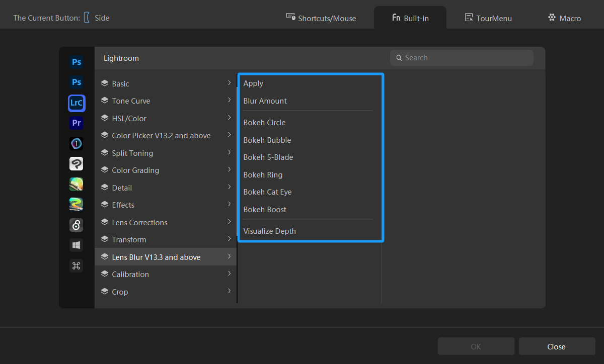Click the layers icon beside Color Grading
This screenshot has width=604, height=364.
pos(105,170)
